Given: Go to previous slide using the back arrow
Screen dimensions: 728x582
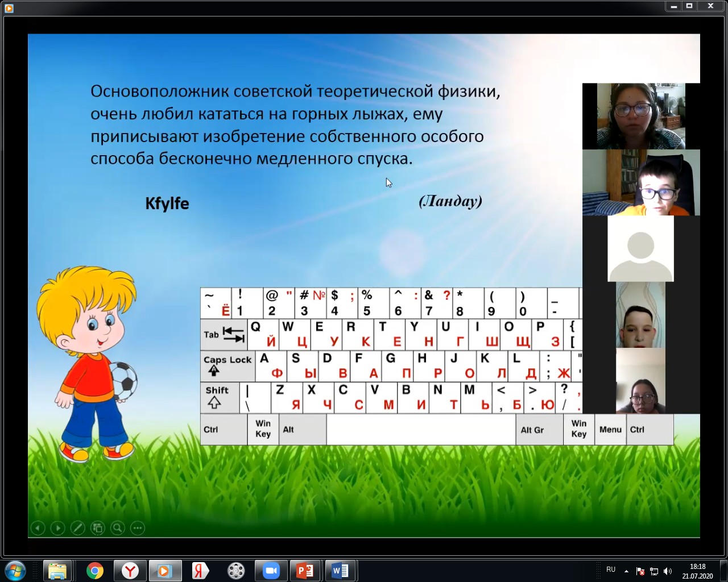Looking at the screenshot, I should (x=38, y=528).
